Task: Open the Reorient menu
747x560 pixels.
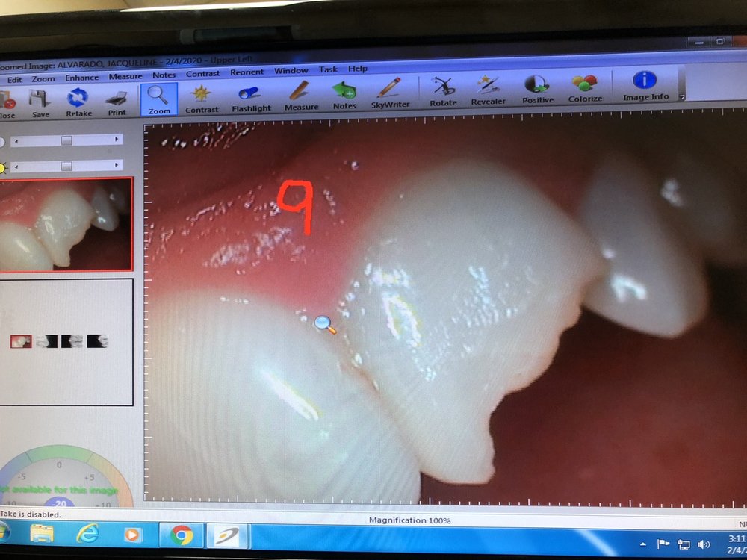Action: click(247, 72)
